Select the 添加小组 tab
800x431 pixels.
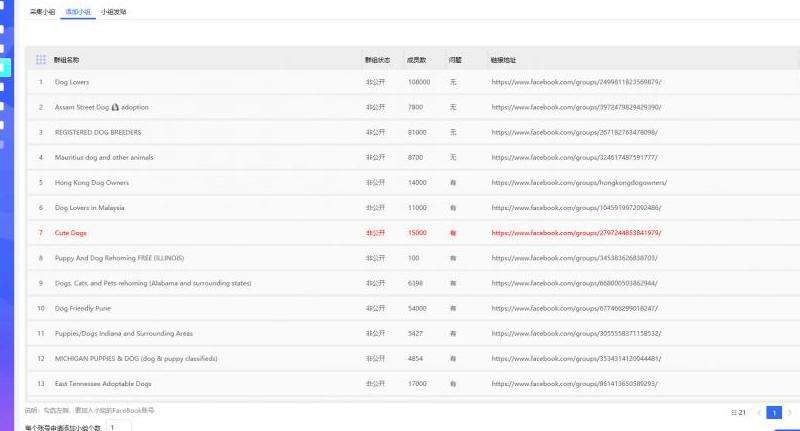click(78, 12)
